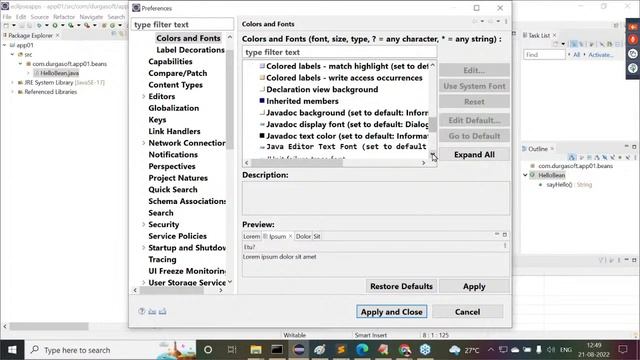Viewport: 640px width, 360px height.
Task: Click the red microphone overlay icon
Action: point(633,40)
